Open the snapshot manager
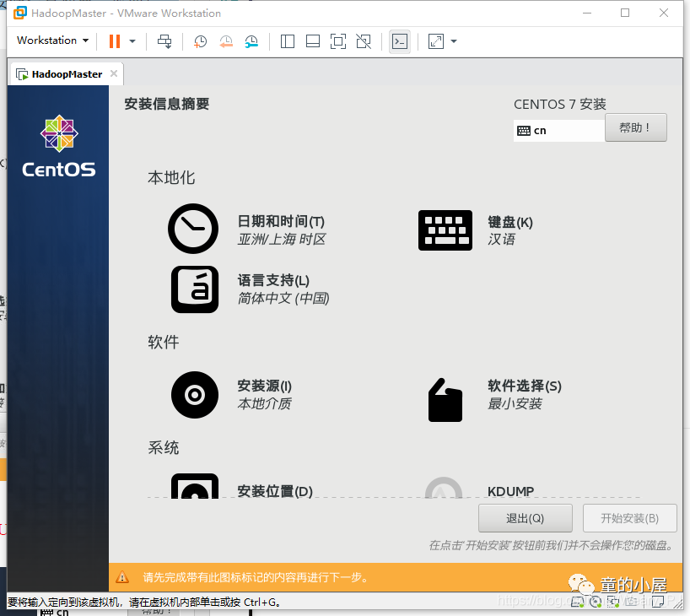690x616 pixels. click(251, 41)
